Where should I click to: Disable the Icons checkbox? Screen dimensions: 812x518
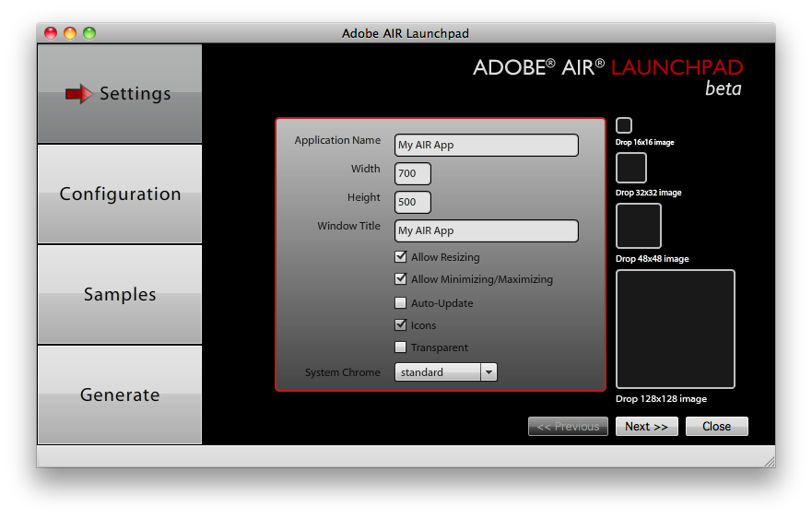click(x=400, y=324)
